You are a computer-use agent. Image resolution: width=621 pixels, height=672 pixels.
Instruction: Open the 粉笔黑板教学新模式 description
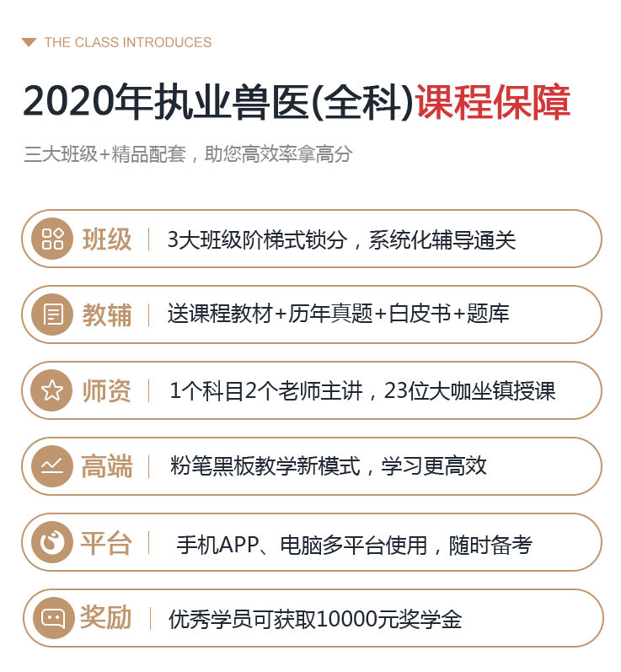329,466
